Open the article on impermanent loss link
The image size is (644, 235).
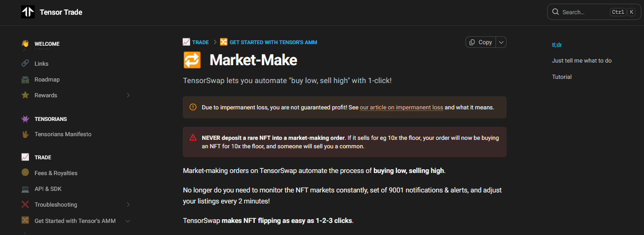(401, 107)
